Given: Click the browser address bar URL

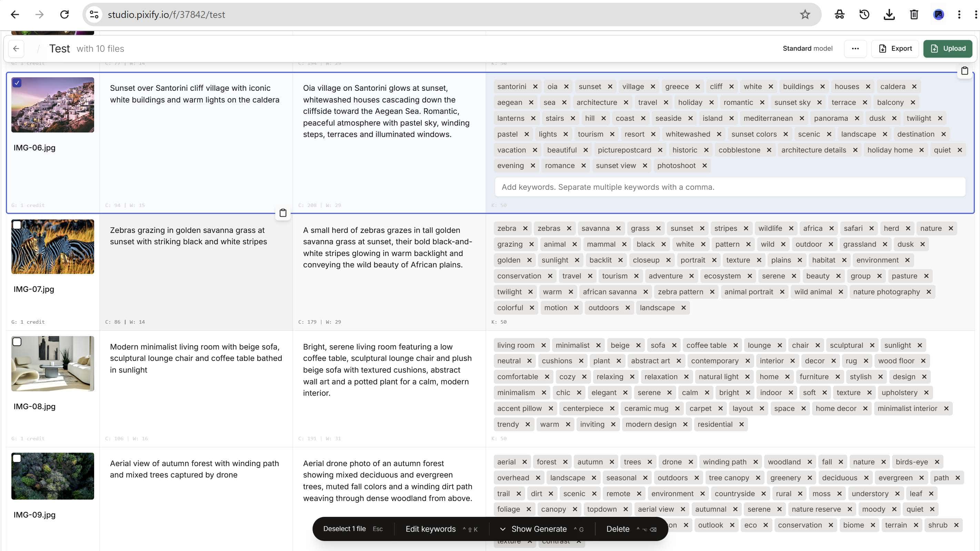Looking at the screenshot, I should click(166, 14).
